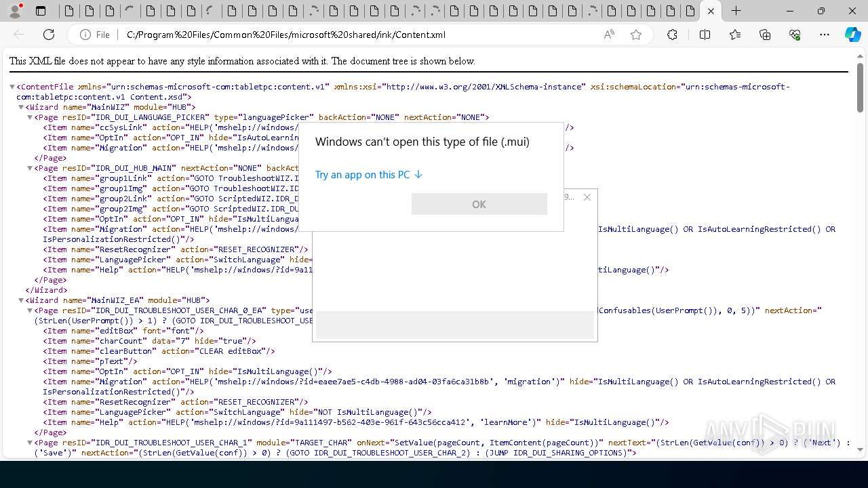The image size is (868, 488).
Task: Launch the Copilot sidebar icon
Action: [853, 35]
